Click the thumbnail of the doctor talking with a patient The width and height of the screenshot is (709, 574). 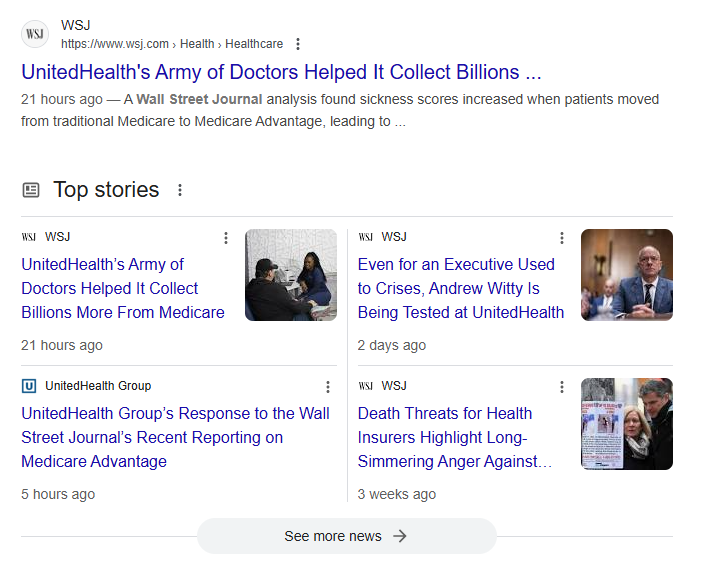click(x=291, y=275)
